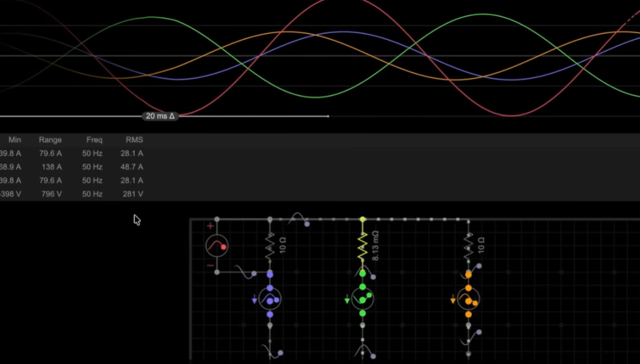This screenshot has height=364, width=640.
Task: Click the RMS column header
Action: coord(134,140)
